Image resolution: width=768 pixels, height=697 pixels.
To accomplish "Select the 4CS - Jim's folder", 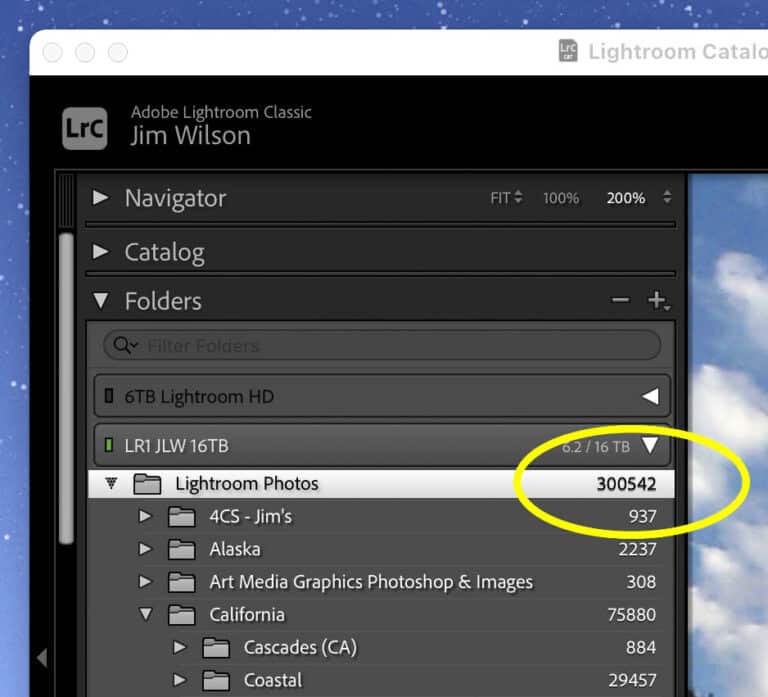I will tap(381, 516).
